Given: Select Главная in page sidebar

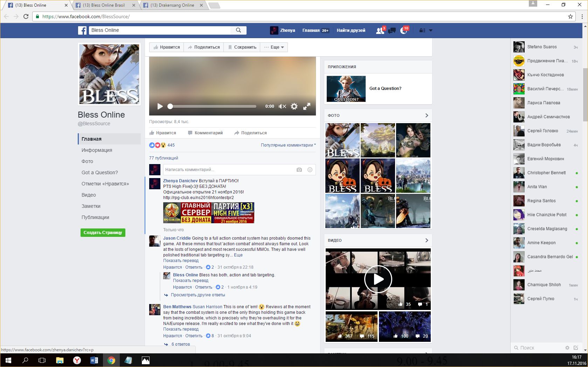Looking at the screenshot, I should pyautogui.click(x=109, y=139).
